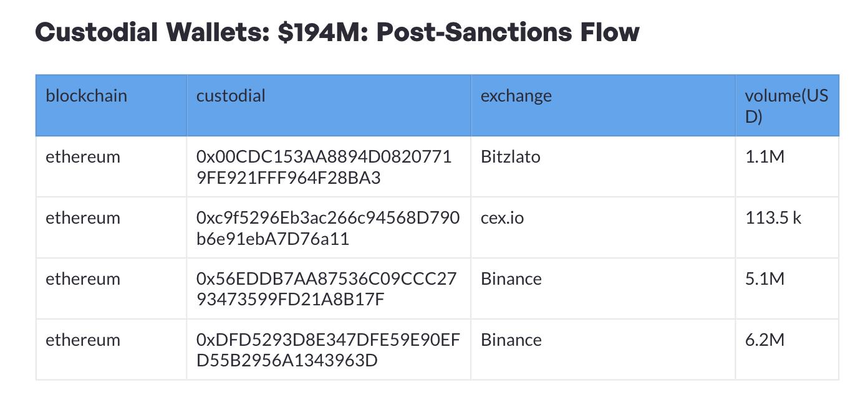Screen dimensions: 868x400
Task: Click the volume(USD) column header
Action: coord(786,106)
